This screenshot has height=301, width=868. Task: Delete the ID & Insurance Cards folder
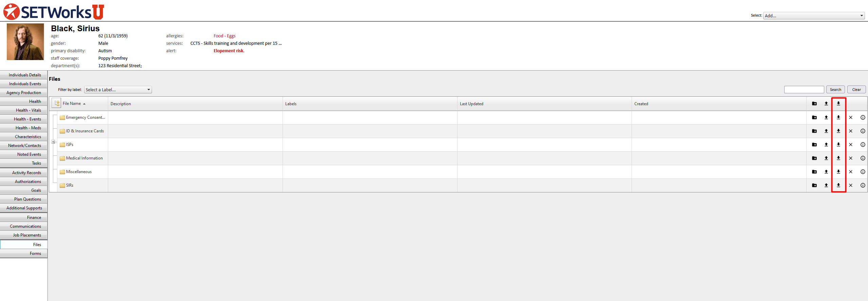click(850, 131)
